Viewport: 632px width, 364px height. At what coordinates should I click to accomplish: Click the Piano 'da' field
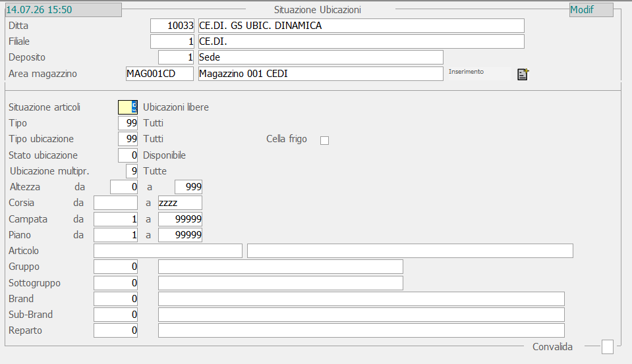(116, 235)
